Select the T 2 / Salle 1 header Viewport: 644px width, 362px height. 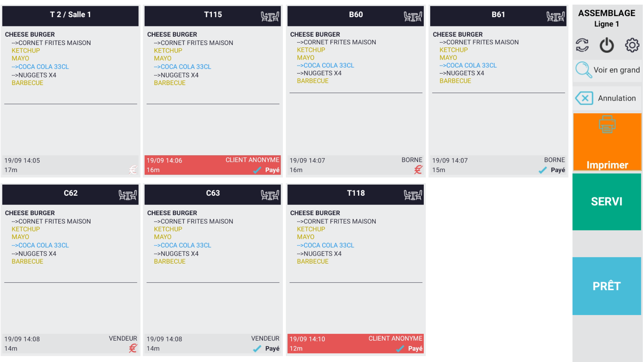tap(70, 15)
